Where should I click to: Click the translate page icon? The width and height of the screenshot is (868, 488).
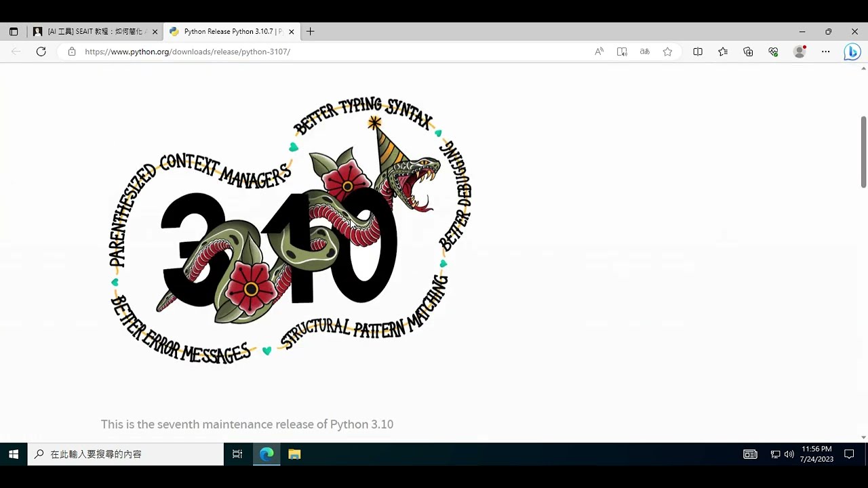[645, 52]
